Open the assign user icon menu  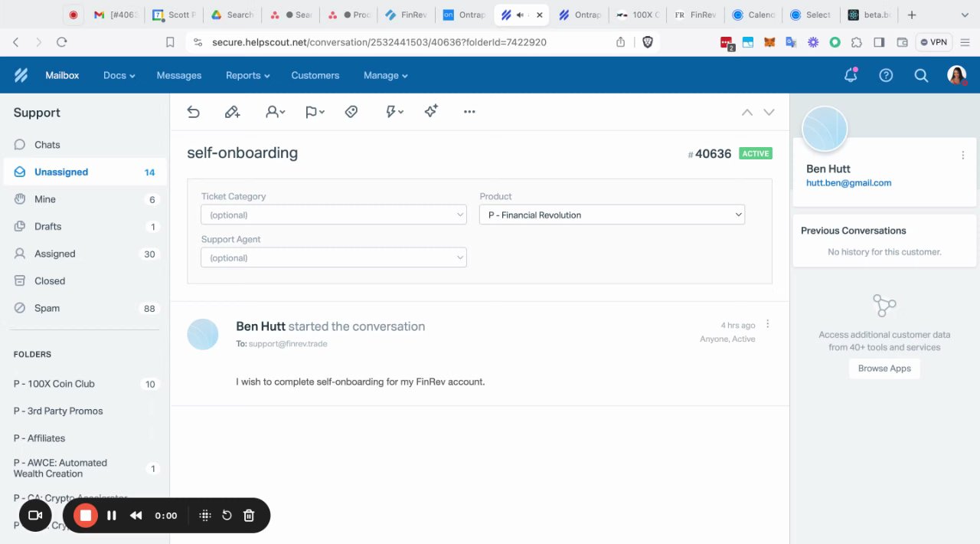(x=275, y=112)
